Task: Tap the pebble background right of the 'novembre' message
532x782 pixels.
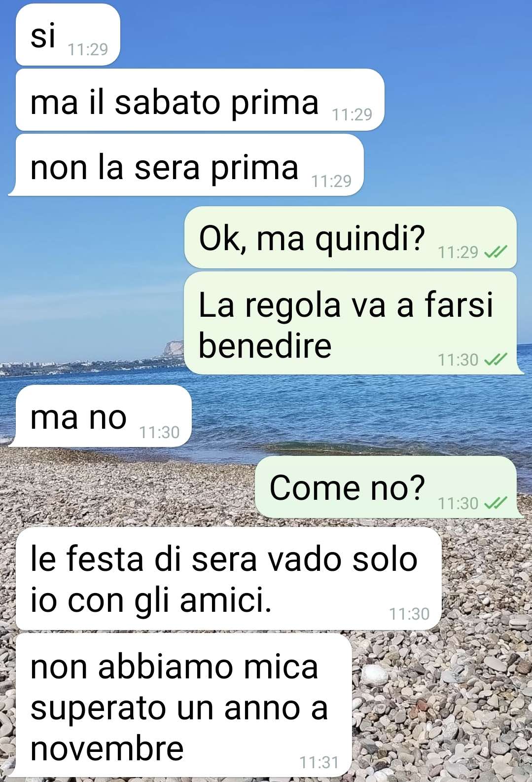Action: point(441,706)
